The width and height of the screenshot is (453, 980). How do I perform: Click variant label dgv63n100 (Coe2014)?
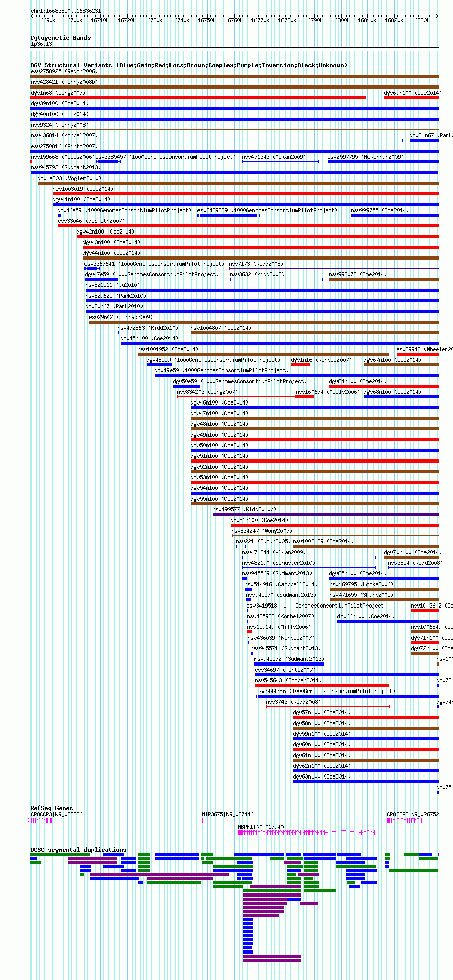point(322,776)
